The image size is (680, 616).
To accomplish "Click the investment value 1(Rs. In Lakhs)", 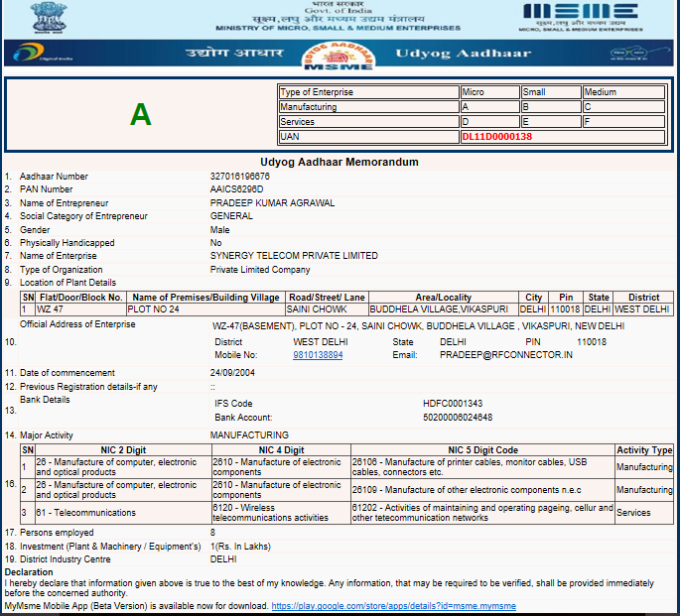I will click(x=240, y=547).
